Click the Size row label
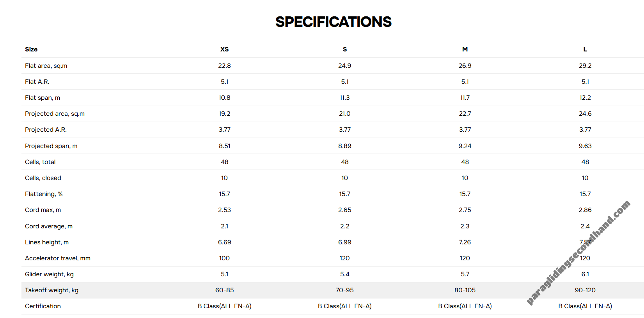The image size is (644, 318). [31, 49]
